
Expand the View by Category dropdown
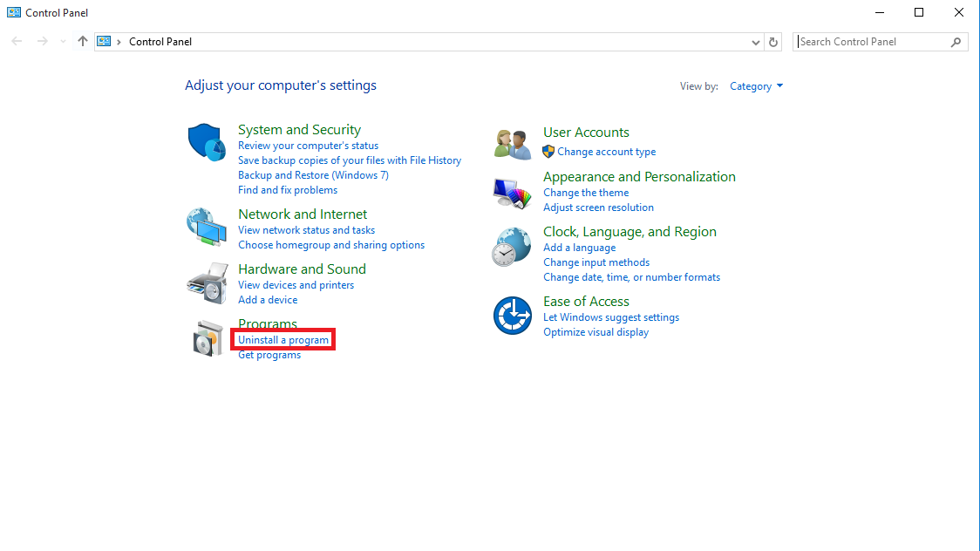click(x=756, y=86)
